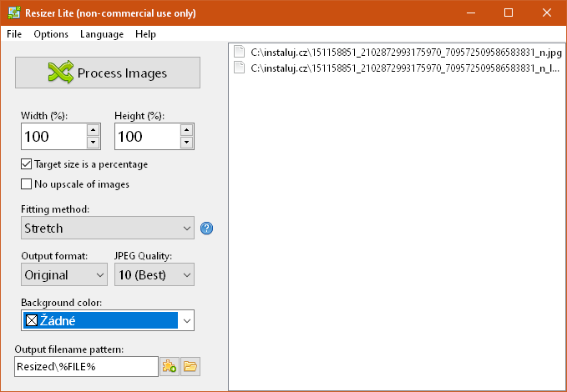Click the insert filename pattern tag icon
The width and height of the screenshot is (567, 392).
(x=170, y=366)
